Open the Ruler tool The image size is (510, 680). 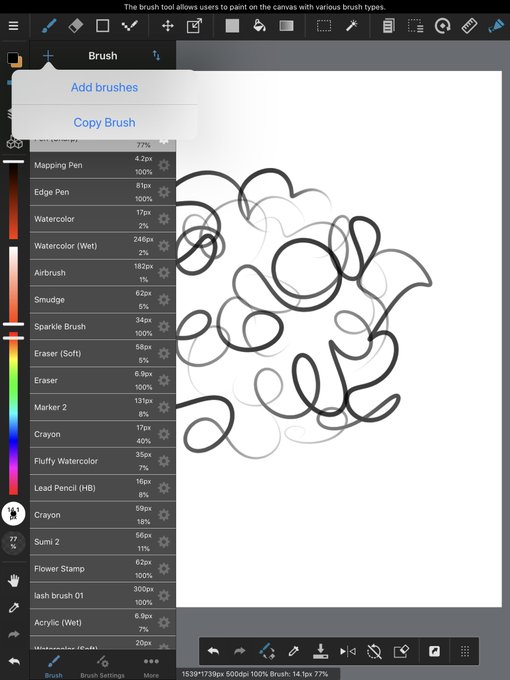click(469, 26)
